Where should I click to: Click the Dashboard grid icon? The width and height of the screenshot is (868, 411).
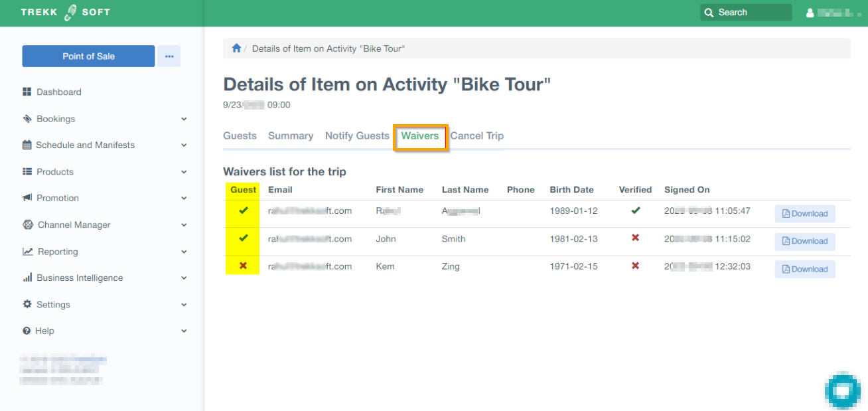pos(27,92)
